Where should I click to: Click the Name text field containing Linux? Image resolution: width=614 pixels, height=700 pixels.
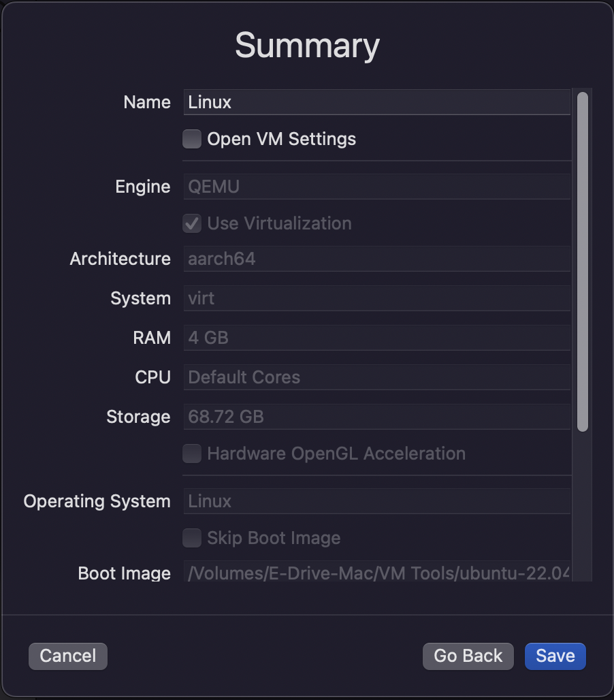coord(377,102)
